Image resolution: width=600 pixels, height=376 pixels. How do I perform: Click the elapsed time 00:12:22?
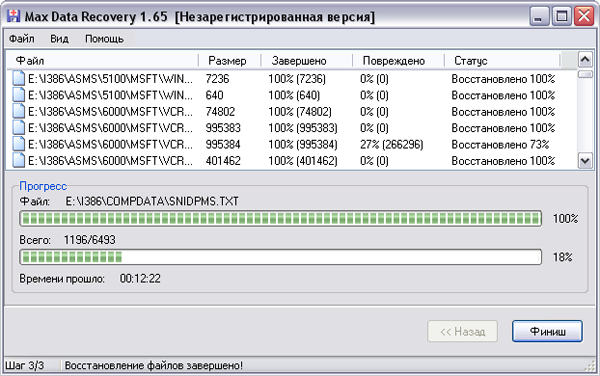point(140,278)
